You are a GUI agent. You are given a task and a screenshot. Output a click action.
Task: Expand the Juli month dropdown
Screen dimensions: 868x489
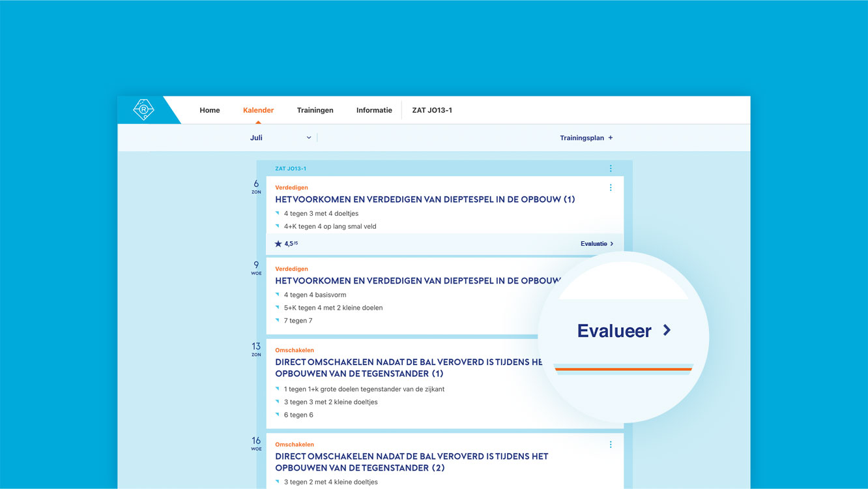tap(308, 138)
